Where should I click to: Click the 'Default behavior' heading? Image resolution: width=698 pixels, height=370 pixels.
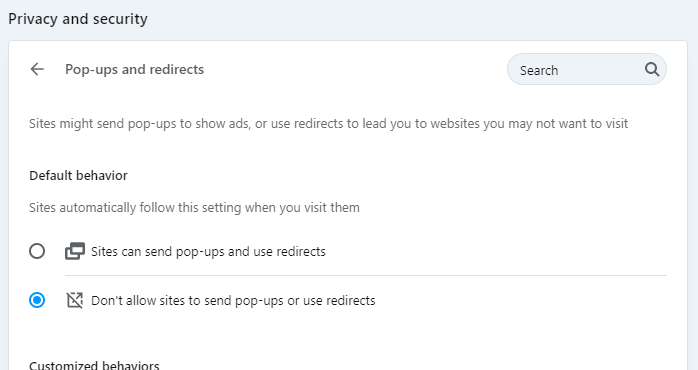tap(78, 175)
